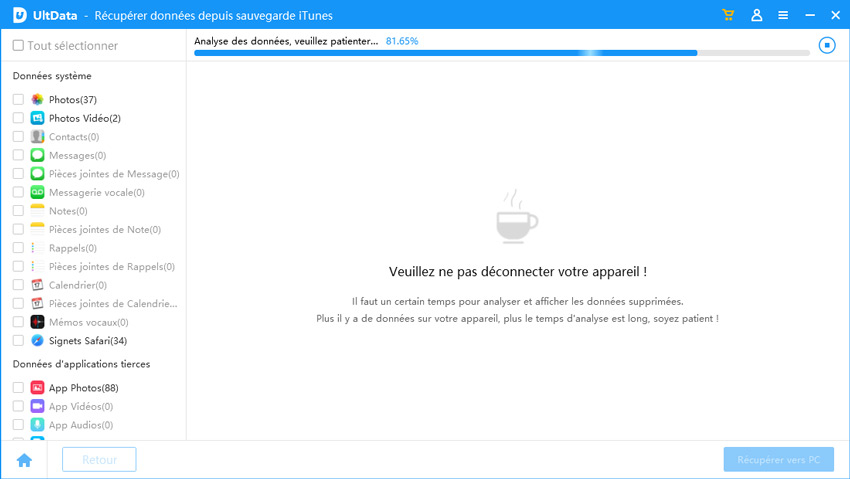The width and height of the screenshot is (850, 479).
Task: Click the Pièces jointes de Calendrier icon
Action: 37,303
